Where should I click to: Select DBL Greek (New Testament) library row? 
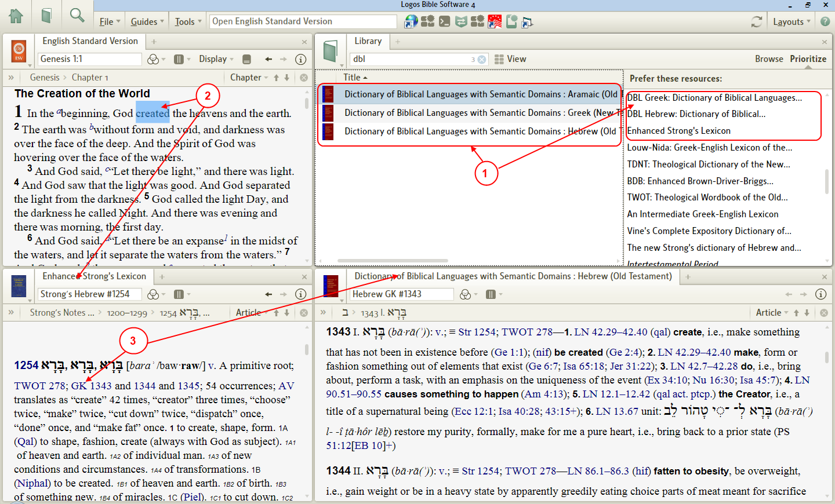tap(469, 113)
